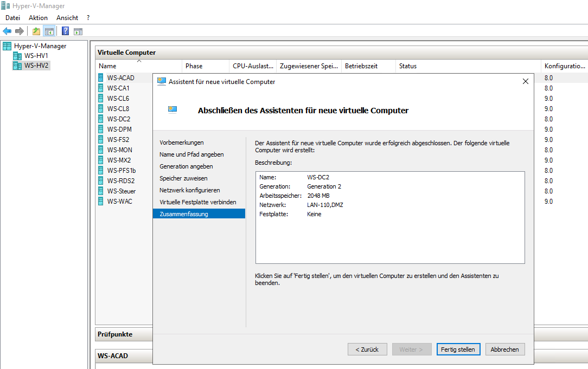Click the VM icon beside WS-WAC

click(101, 201)
